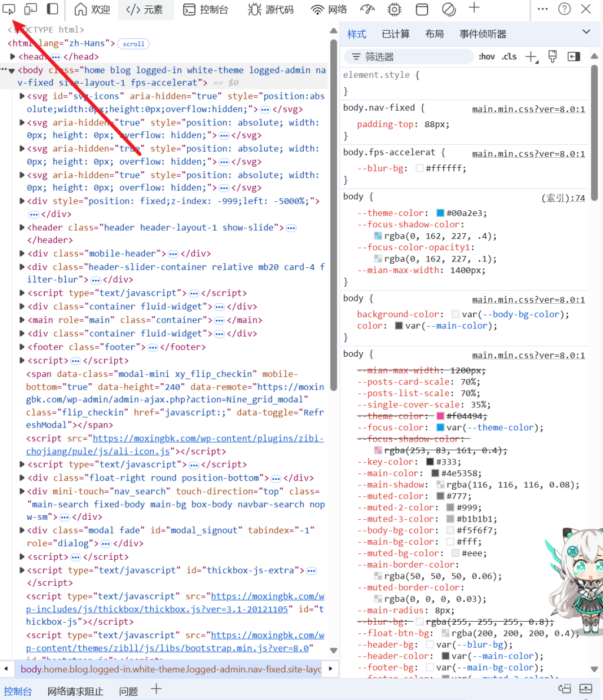The height and width of the screenshot is (700, 603).
Task: Open the Memory panel chip icon
Action: pyautogui.click(x=394, y=9)
